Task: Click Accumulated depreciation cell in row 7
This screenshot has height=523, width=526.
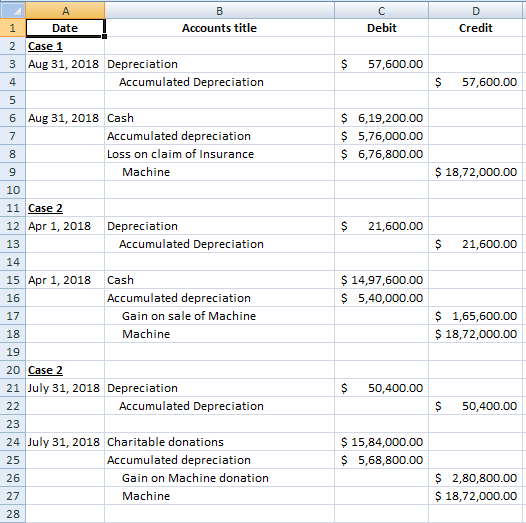Action: [219, 136]
